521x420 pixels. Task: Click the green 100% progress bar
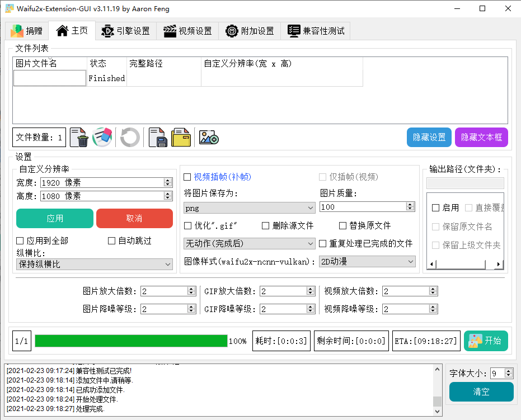131,341
